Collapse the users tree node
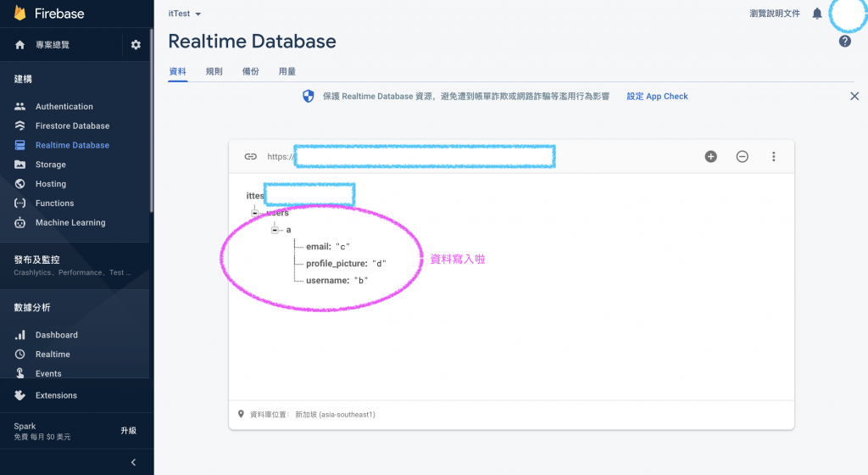 (254, 213)
